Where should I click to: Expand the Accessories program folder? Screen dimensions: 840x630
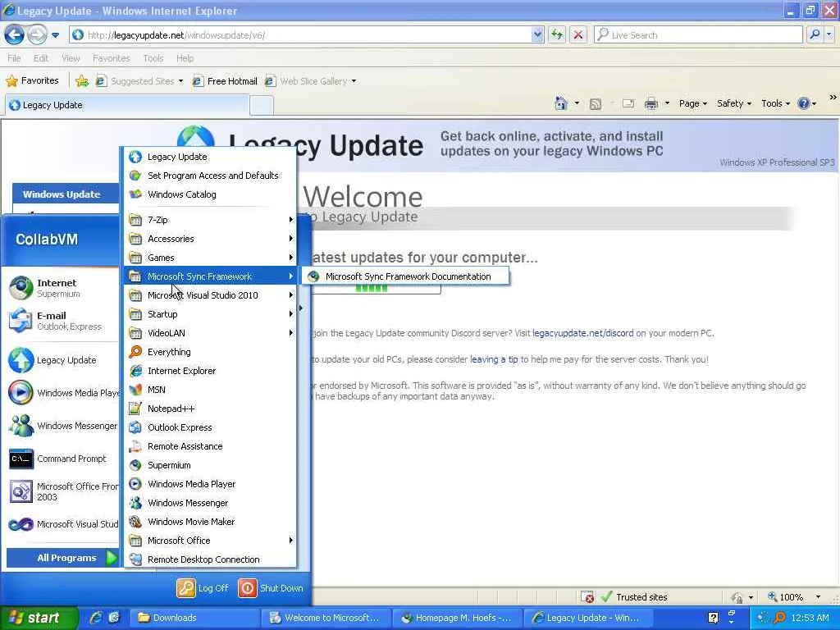point(210,239)
